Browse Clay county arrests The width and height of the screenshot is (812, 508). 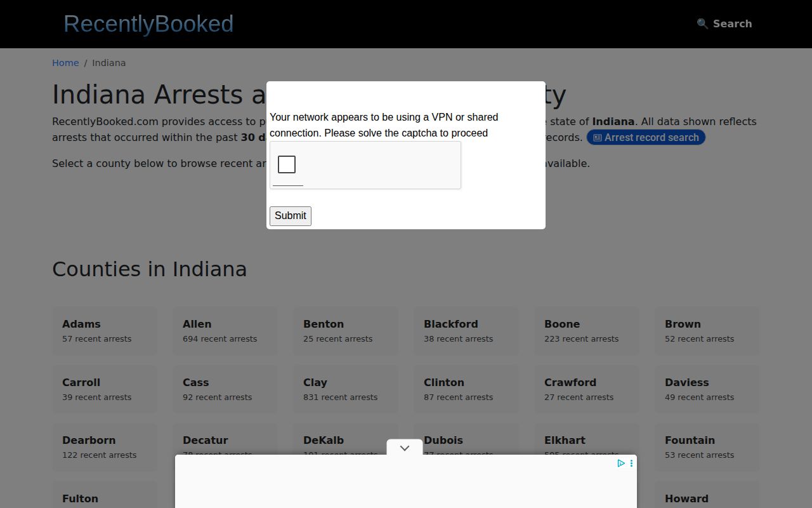pyautogui.click(x=346, y=389)
